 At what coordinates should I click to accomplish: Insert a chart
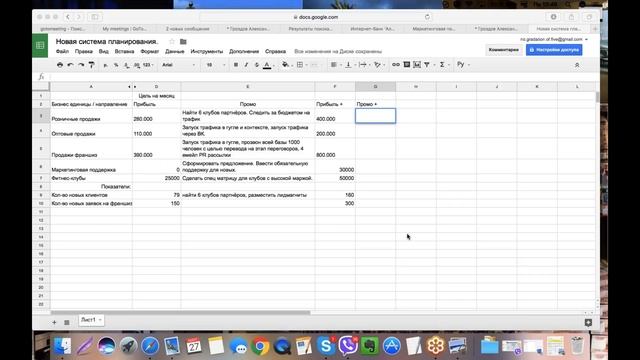[x=417, y=65]
